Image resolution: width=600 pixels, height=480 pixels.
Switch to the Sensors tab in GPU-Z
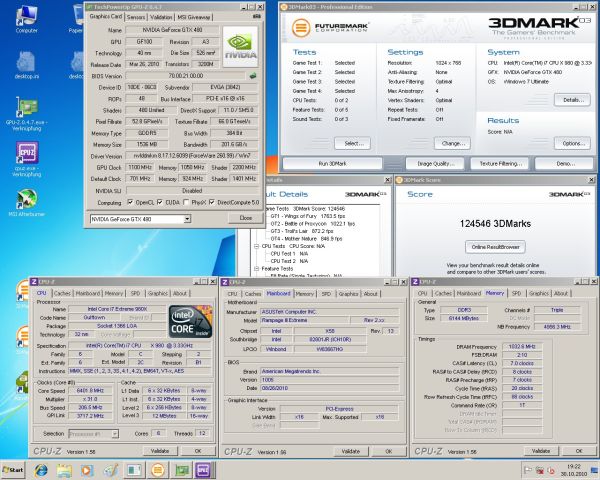[136, 17]
